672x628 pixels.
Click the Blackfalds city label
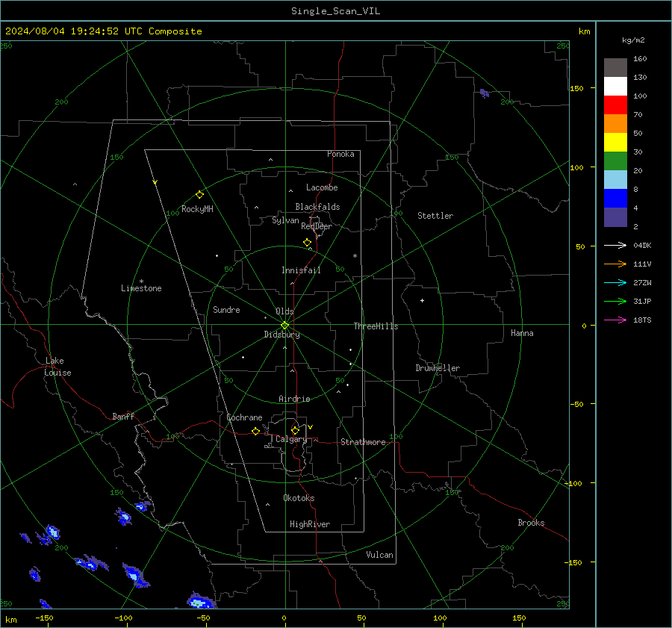[x=317, y=207]
